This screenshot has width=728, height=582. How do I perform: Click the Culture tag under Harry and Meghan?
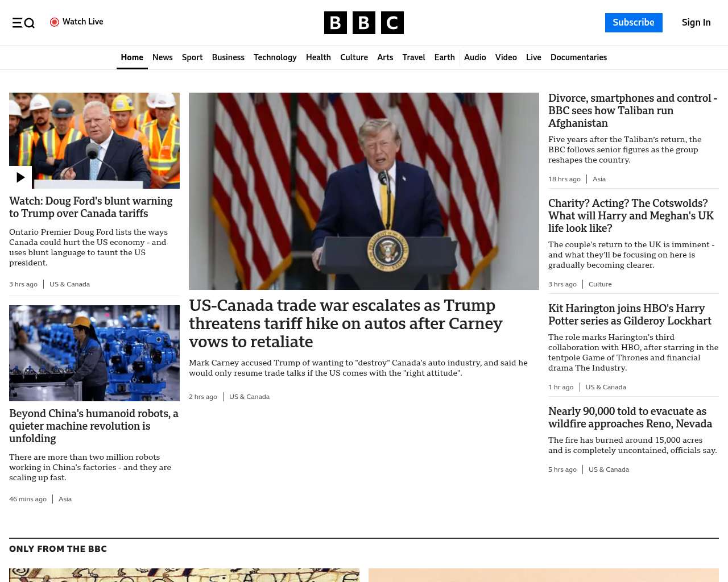coord(600,284)
